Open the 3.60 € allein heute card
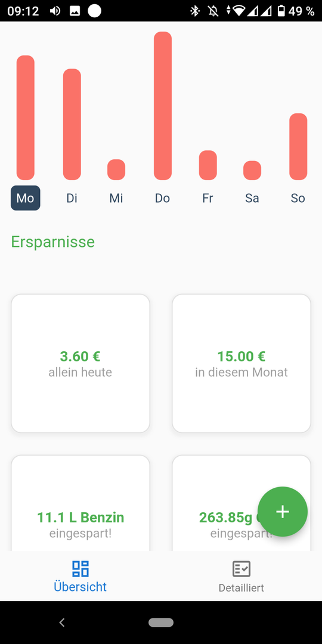Image resolution: width=322 pixels, height=644 pixels. [80, 364]
